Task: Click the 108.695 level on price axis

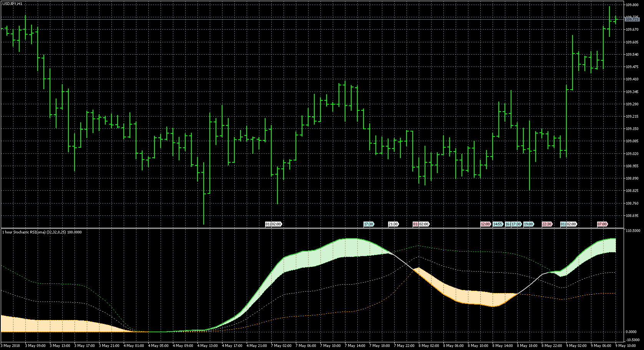Action: pos(632,216)
